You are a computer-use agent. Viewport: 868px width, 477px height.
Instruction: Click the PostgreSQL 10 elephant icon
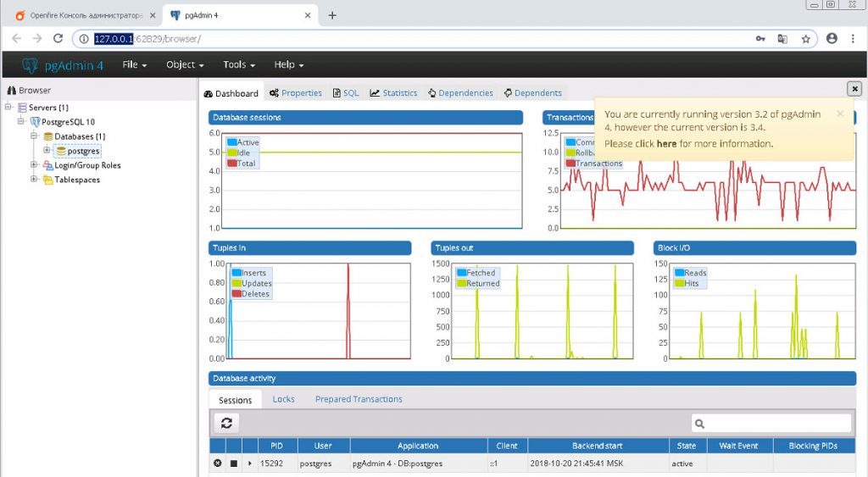[35, 122]
